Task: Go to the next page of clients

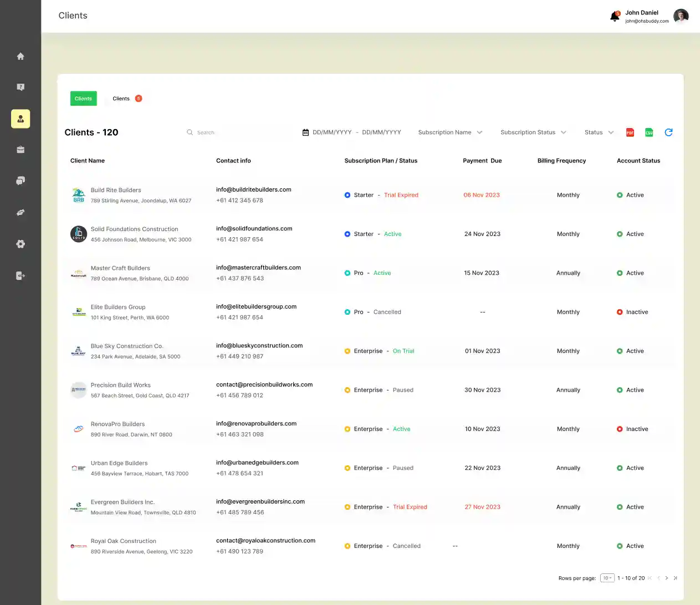Action: (667, 578)
